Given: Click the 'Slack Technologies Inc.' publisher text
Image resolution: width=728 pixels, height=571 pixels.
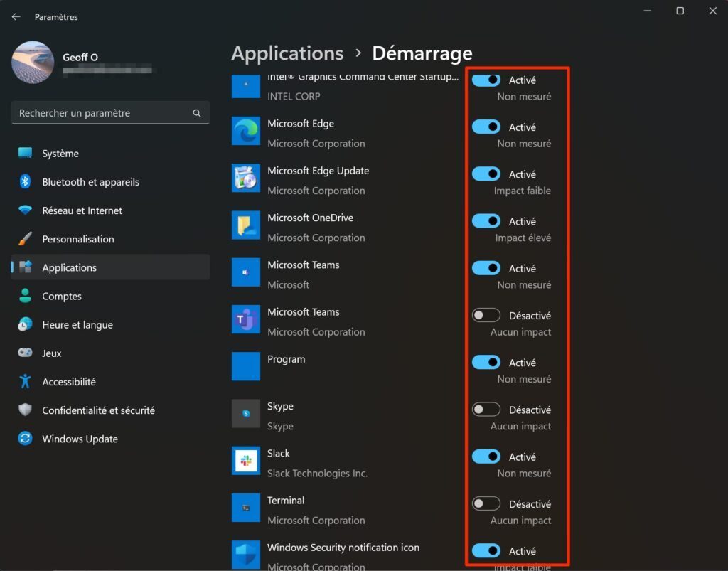Looking at the screenshot, I should coord(317,473).
